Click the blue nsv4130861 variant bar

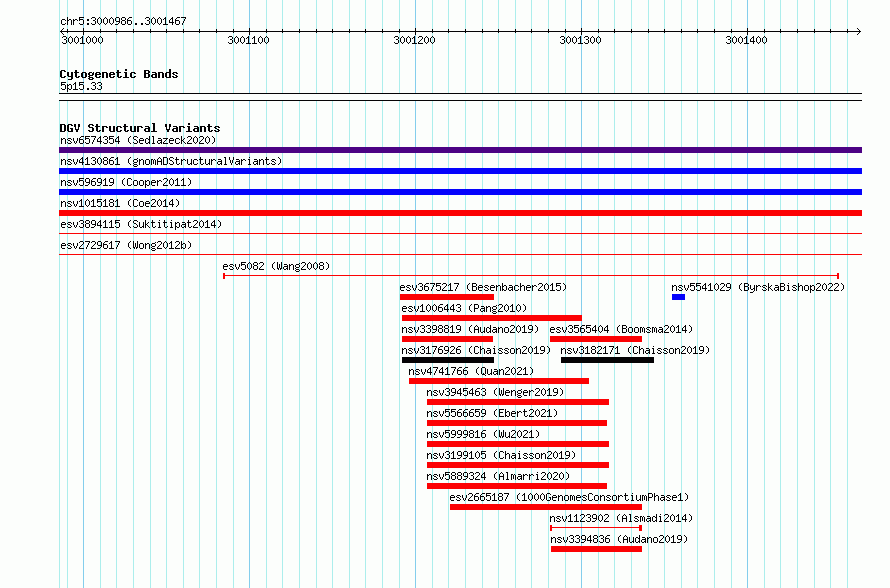(460, 171)
